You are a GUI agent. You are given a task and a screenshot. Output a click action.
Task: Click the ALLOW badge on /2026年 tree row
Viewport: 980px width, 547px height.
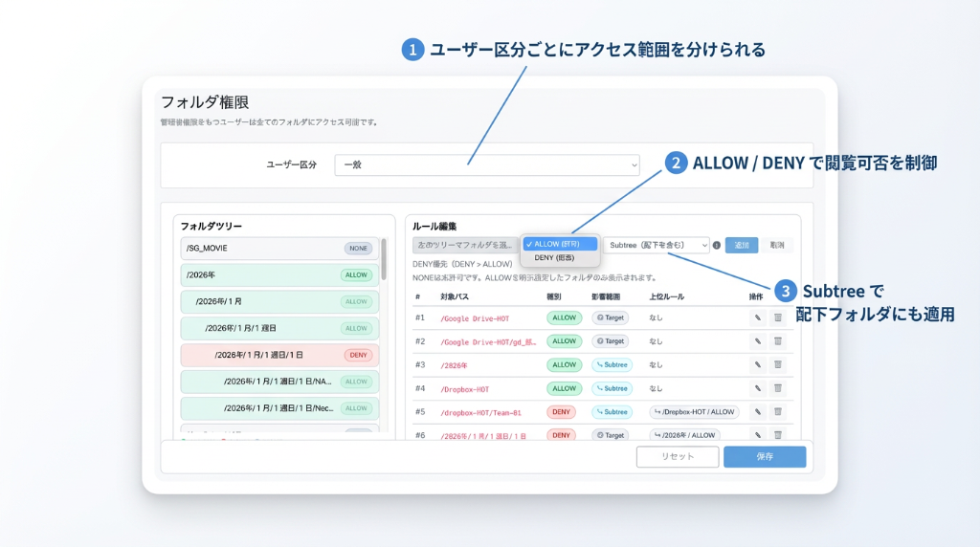click(356, 275)
